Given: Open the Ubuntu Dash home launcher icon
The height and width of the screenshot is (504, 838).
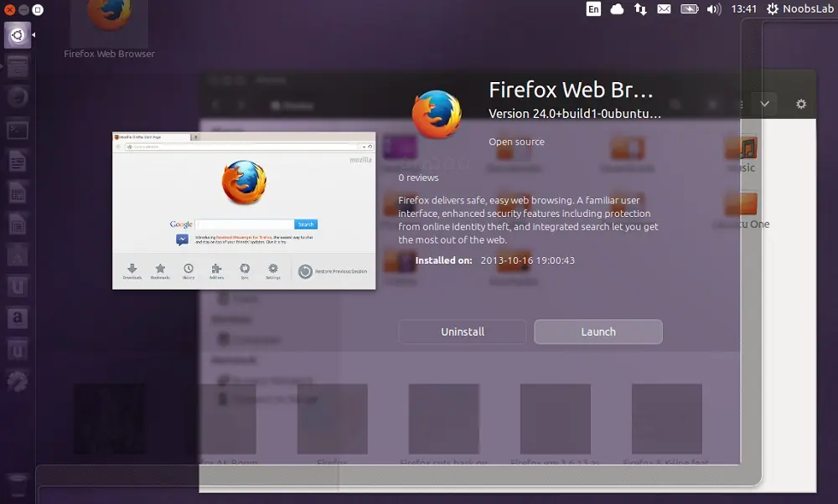Looking at the screenshot, I should tap(18, 35).
